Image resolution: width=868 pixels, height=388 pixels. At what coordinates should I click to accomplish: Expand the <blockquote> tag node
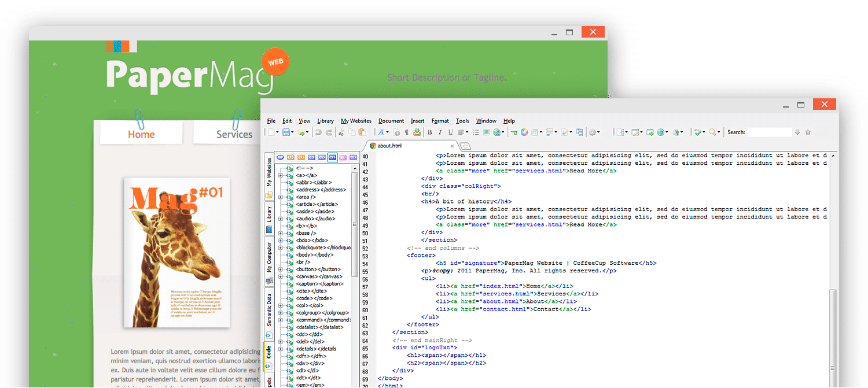click(x=281, y=247)
